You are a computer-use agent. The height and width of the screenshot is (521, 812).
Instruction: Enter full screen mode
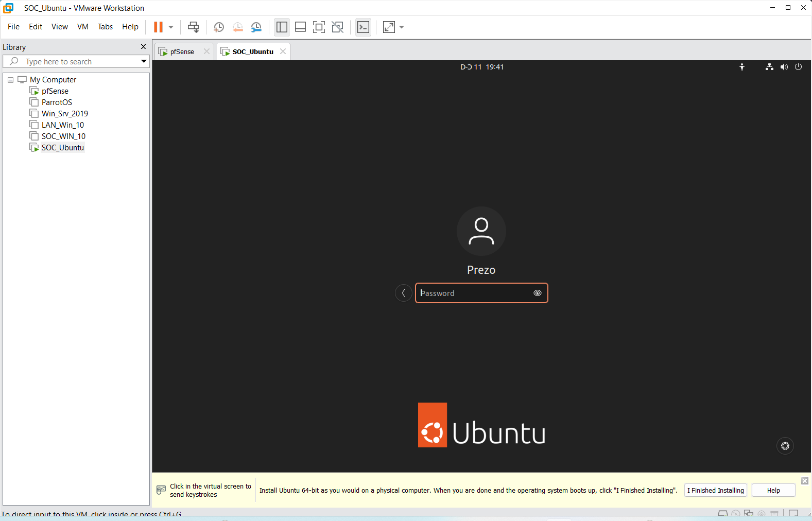pos(319,27)
